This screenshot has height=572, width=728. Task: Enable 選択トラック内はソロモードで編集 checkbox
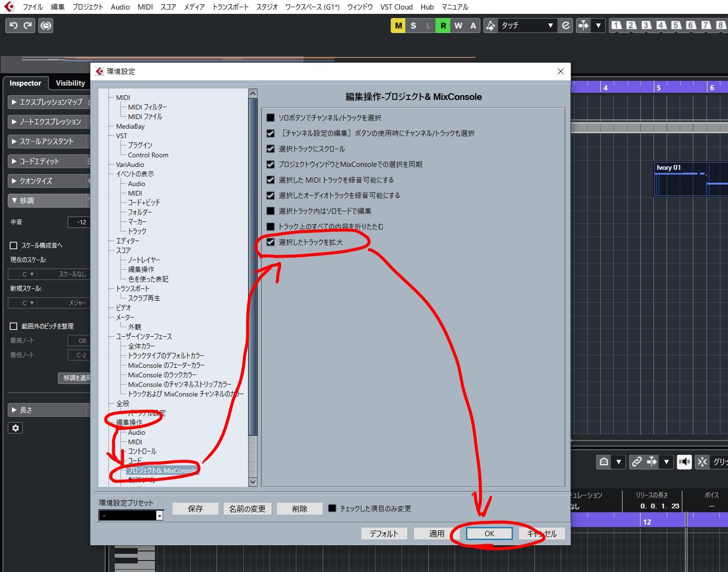271,211
